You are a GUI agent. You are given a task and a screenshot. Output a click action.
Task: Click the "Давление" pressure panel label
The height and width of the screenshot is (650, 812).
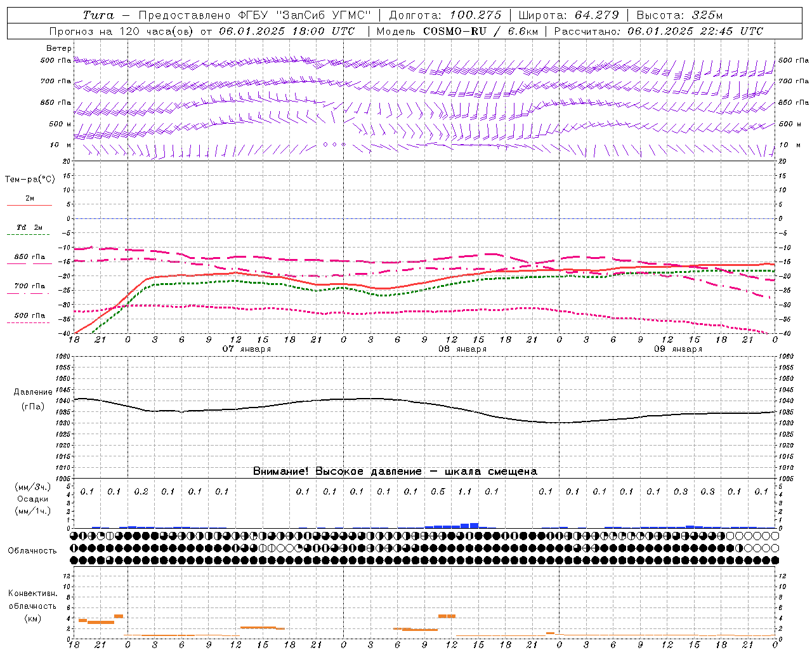[x=33, y=392]
